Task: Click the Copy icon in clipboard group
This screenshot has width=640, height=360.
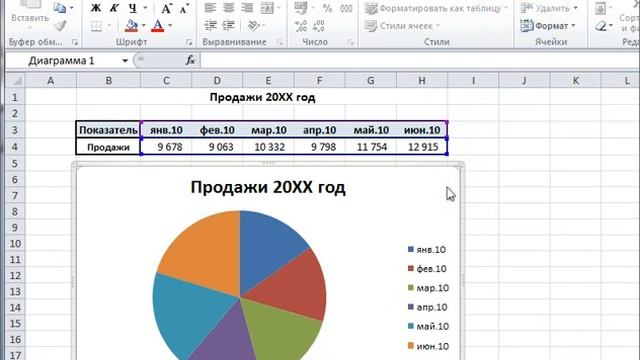Action: (x=60, y=8)
